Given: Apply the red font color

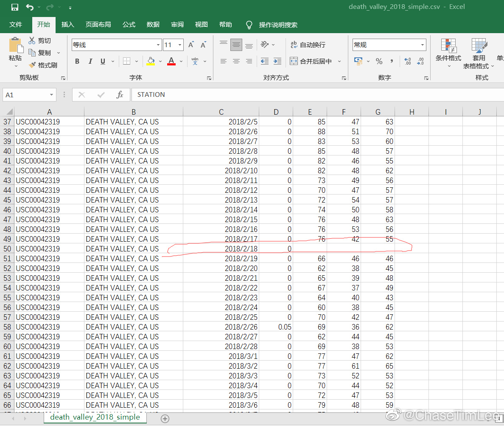Looking at the screenshot, I should coord(171,61).
